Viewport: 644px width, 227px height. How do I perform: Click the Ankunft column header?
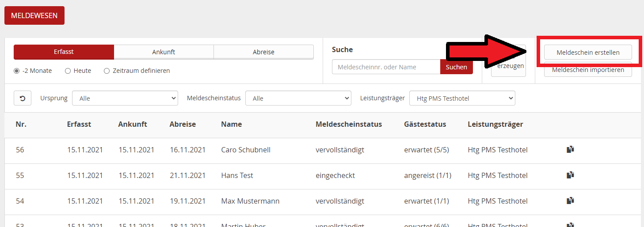pos(133,124)
